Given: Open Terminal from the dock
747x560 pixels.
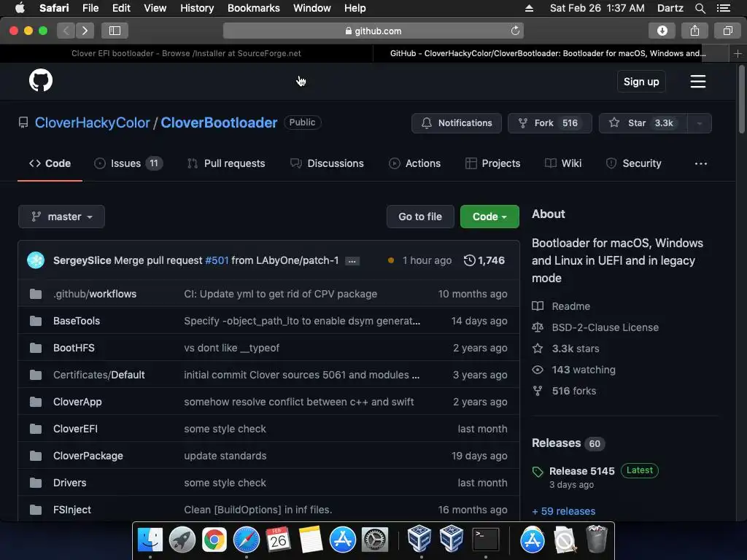Looking at the screenshot, I should [x=485, y=540].
